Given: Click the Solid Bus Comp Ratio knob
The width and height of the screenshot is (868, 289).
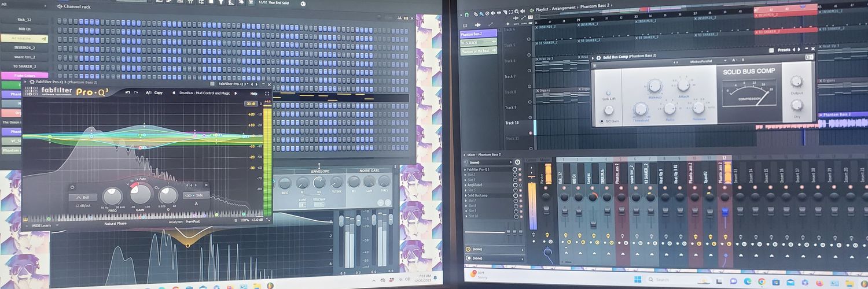Looking at the screenshot, I should click(670, 108).
